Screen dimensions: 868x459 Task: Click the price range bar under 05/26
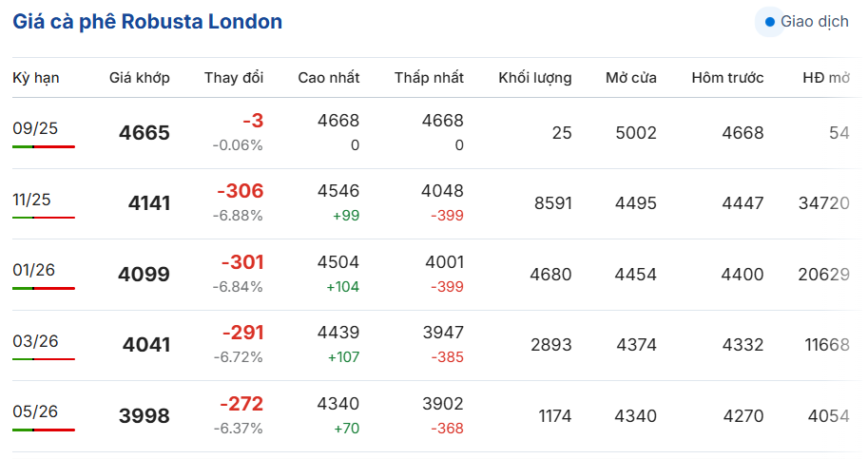44,430
